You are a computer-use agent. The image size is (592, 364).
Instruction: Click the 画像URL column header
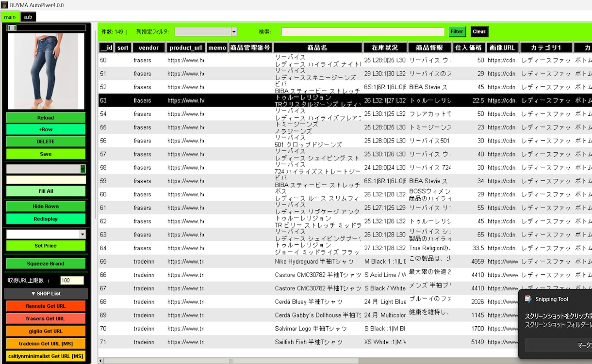click(502, 47)
